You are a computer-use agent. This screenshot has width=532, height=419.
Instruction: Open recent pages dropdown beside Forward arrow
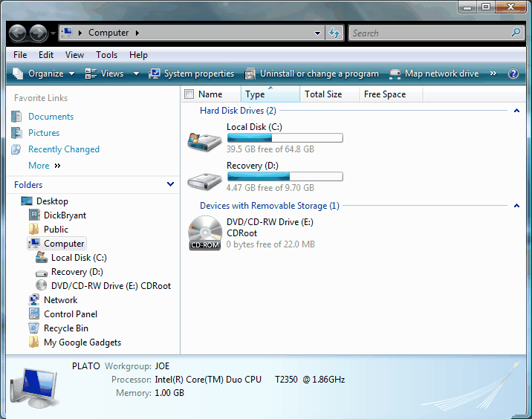[53, 33]
